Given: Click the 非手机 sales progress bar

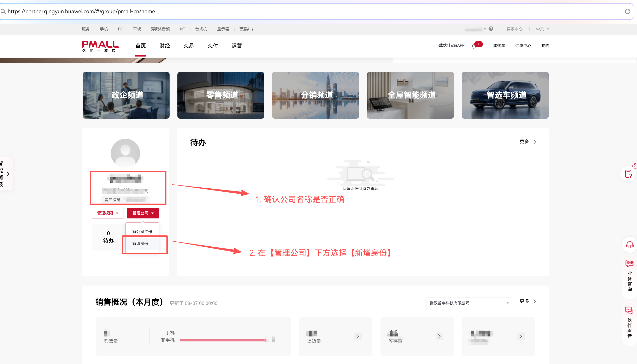Looking at the screenshot, I should (224, 340).
